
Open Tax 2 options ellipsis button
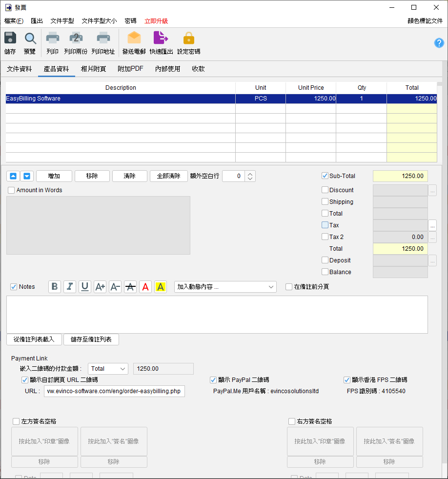(x=432, y=237)
